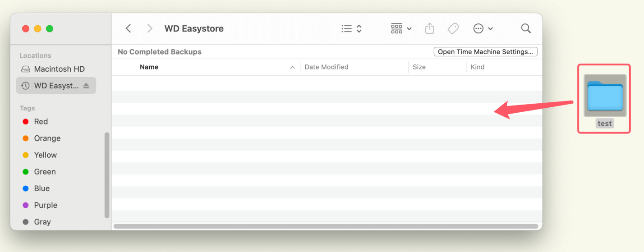Eject the WD Easystore drive
The height and width of the screenshot is (252, 644).
coord(86,86)
